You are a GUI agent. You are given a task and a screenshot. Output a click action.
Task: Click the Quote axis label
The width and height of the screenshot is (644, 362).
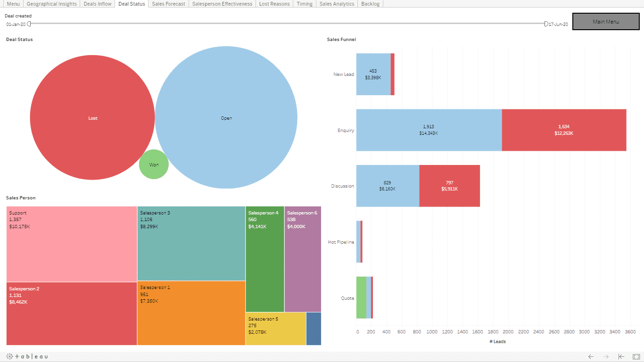click(347, 298)
